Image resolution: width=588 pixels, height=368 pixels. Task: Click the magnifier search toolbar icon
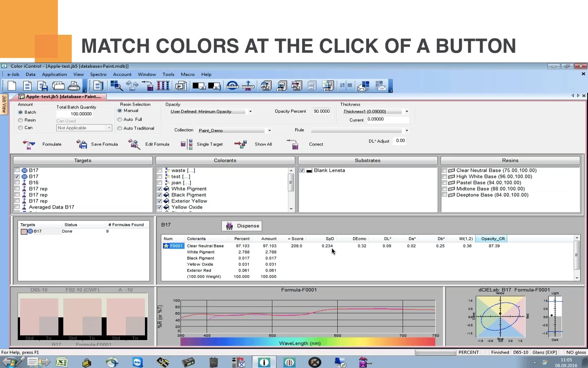coord(116,86)
